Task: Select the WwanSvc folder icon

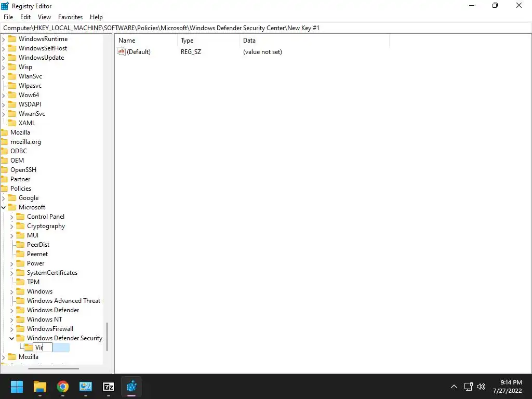Action: [12, 114]
